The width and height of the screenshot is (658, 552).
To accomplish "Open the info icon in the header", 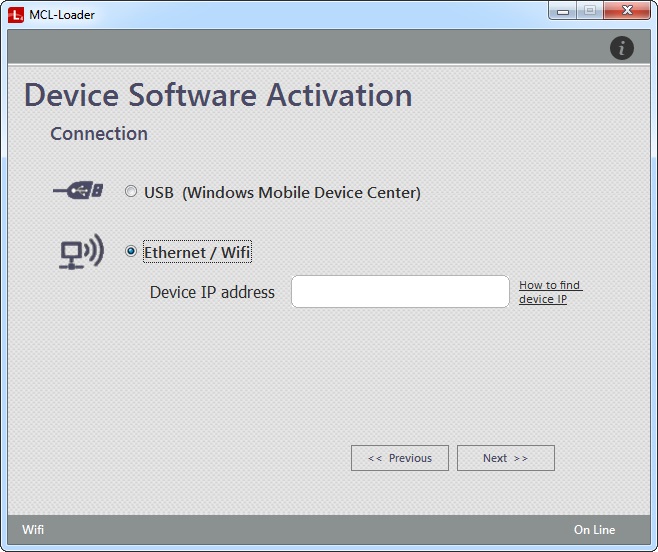I will point(621,47).
